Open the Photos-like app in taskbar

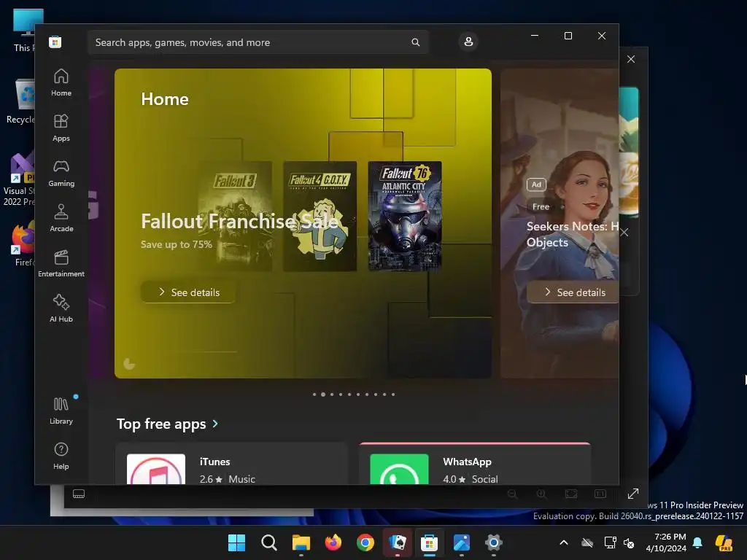tap(462, 542)
